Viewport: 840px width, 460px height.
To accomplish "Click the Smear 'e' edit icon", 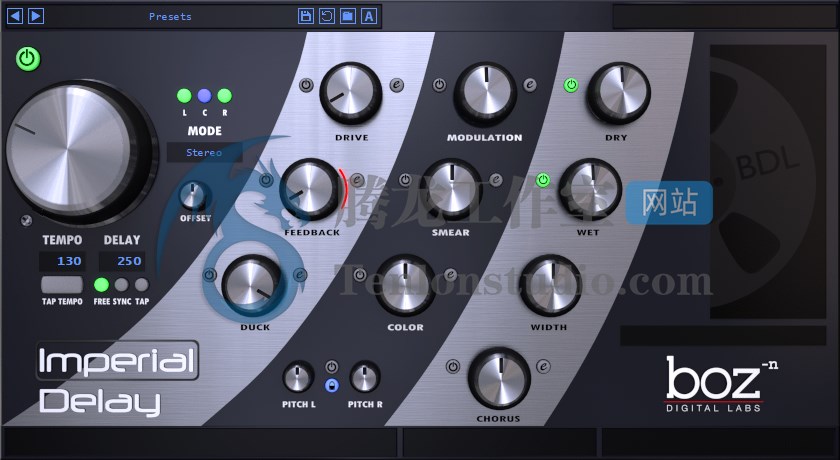I will coord(496,180).
